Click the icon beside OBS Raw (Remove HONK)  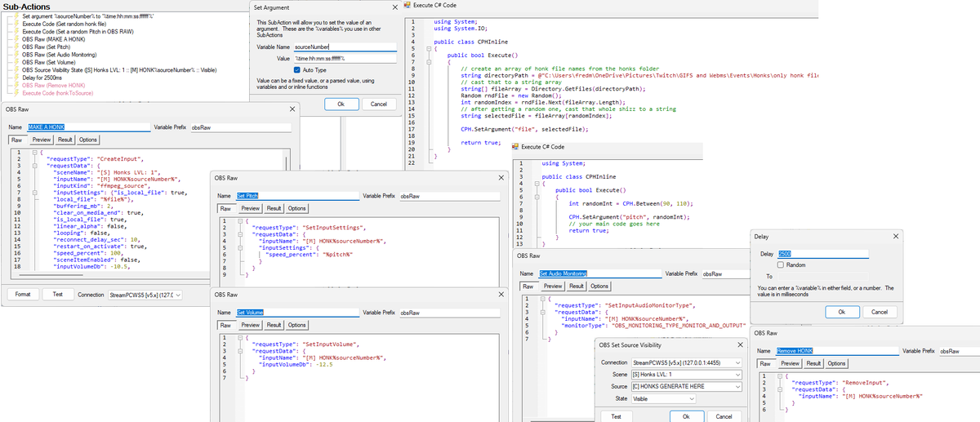click(x=16, y=85)
